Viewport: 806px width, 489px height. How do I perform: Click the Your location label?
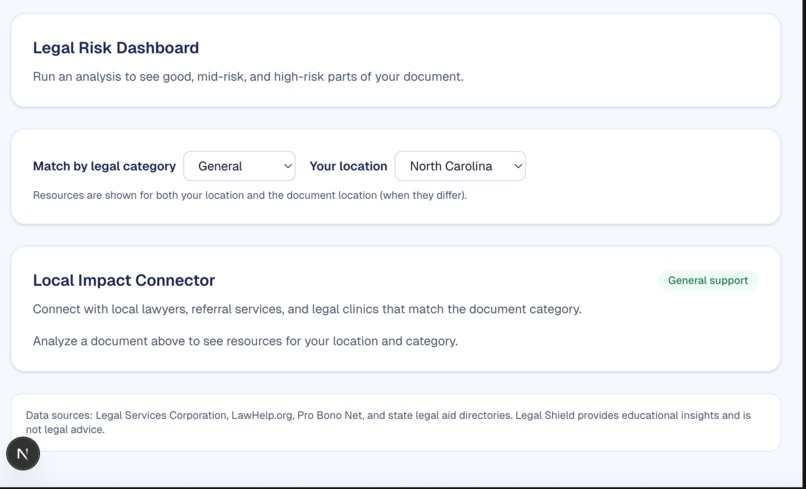[x=348, y=166]
